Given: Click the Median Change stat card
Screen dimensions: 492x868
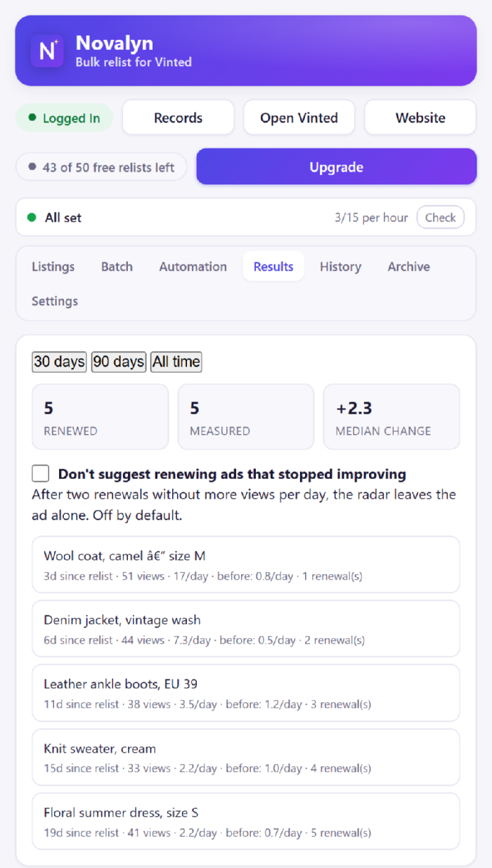Looking at the screenshot, I should pyautogui.click(x=391, y=416).
